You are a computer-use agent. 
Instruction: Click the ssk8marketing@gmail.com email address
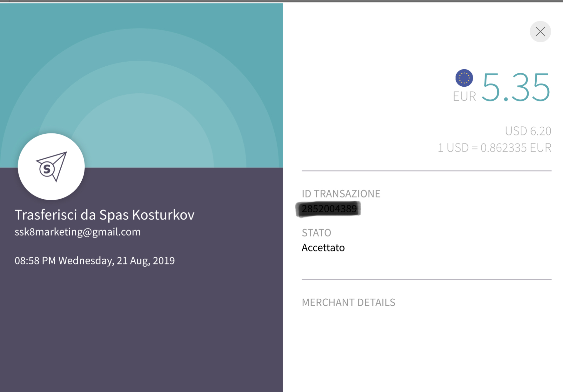click(x=78, y=232)
